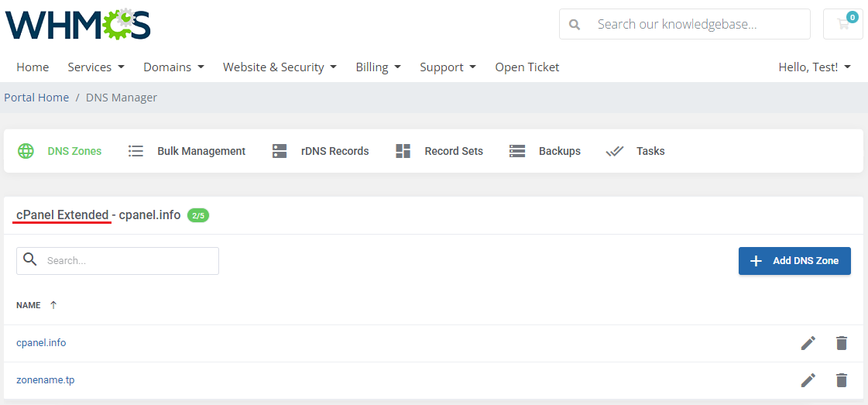Click Portal Home breadcrumb link
Viewport: 868px width, 405px height.
(36, 98)
